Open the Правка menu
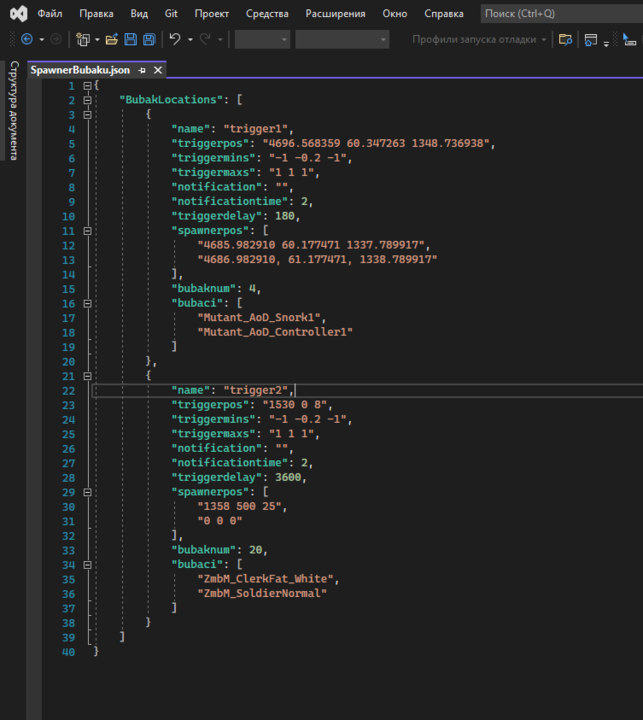This screenshot has width=643, height=720. [x=96, y=14]
